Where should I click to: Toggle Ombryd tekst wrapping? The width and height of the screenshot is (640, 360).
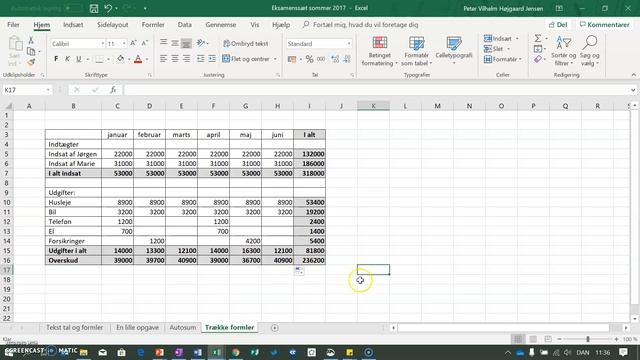point(246,43)
